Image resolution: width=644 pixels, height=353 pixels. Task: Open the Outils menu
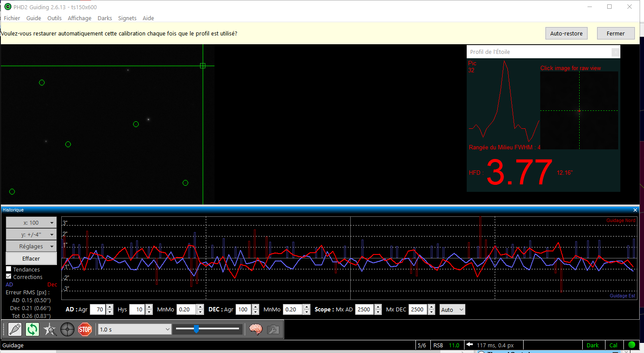point(54,18)
